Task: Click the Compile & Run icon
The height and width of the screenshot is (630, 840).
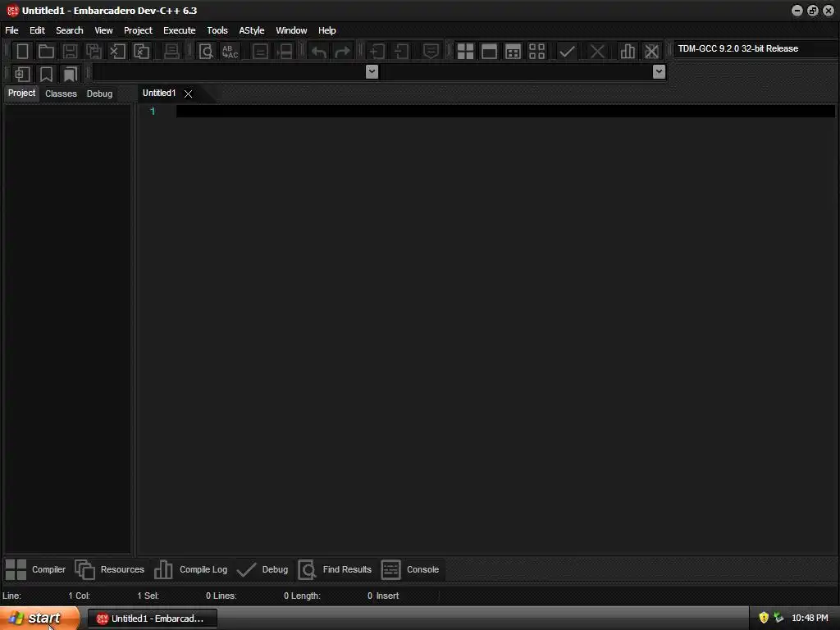Action: [x=513, y=52]
